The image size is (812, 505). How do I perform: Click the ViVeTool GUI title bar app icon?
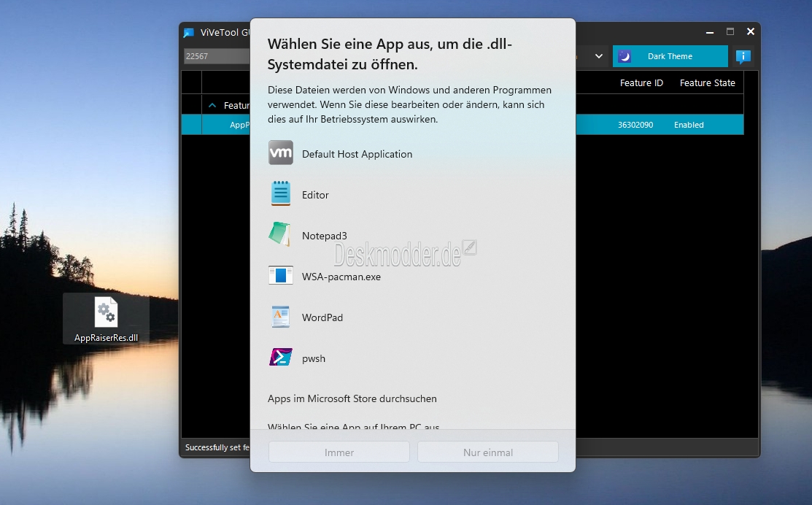point(189,33)
